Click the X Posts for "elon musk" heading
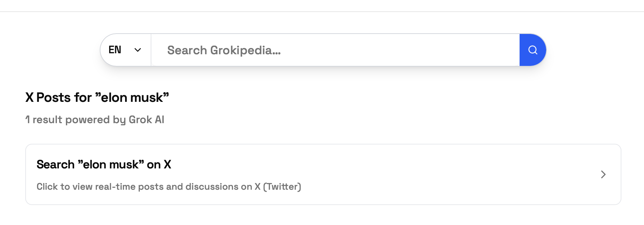The height and width of the screenshot is (225, 644). click(x=97, y=98)
